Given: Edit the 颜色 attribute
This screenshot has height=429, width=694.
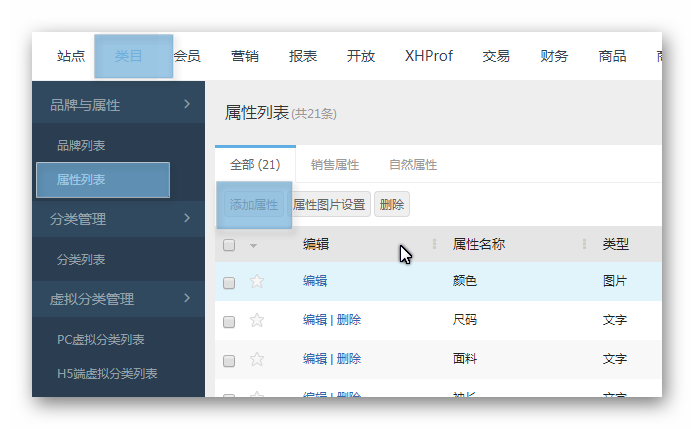Looking at the screenshot, I should [x=315, y=281].
